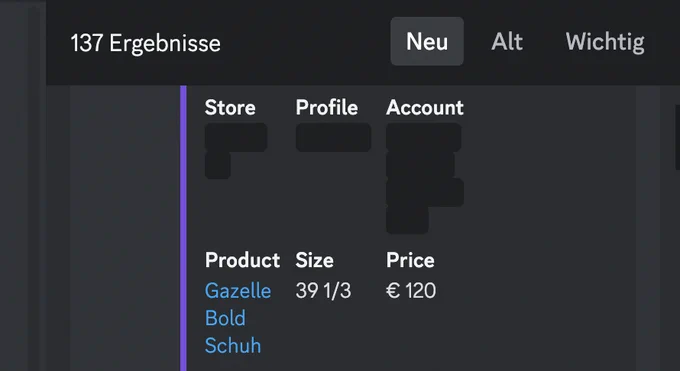Open the Wichtig sort tab
The image size is (680, 371).
point(605,42)
